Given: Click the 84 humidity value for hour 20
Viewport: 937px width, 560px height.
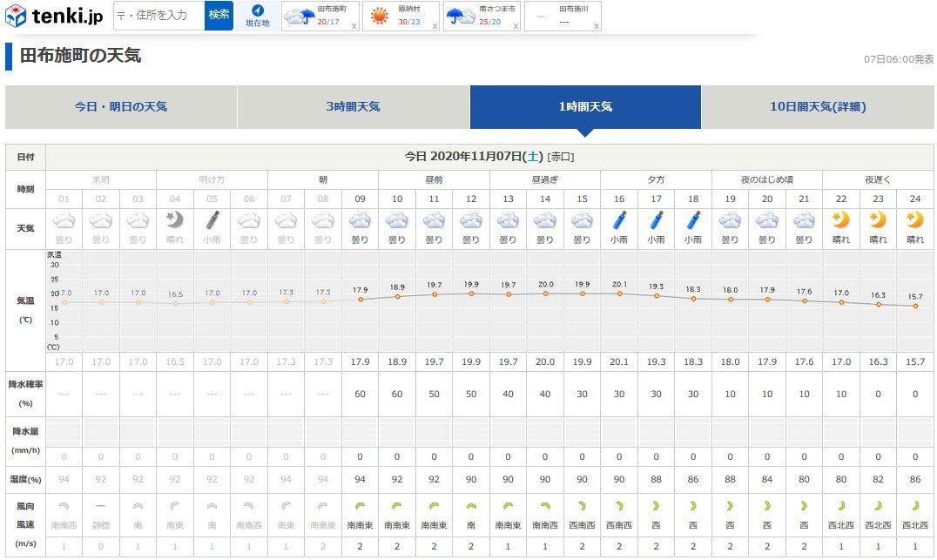Looking at the screenshot, I should 767,479.
